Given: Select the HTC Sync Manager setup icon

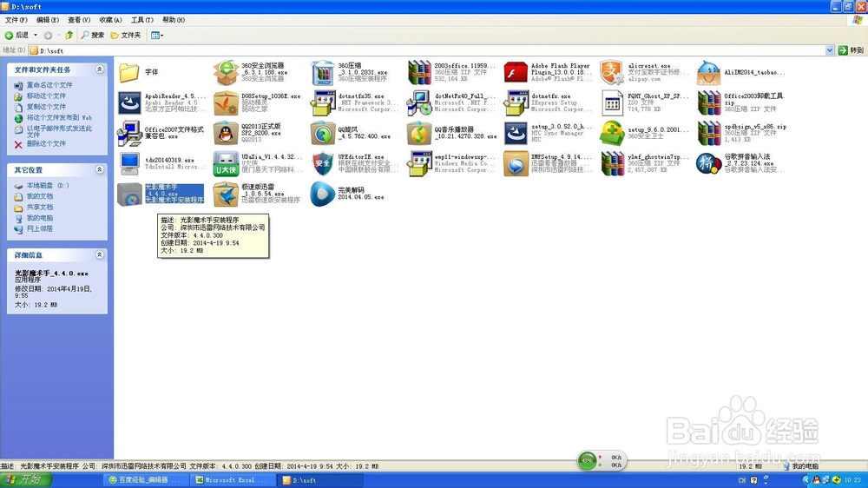Looking at the screenshot, I should point(516,134).
